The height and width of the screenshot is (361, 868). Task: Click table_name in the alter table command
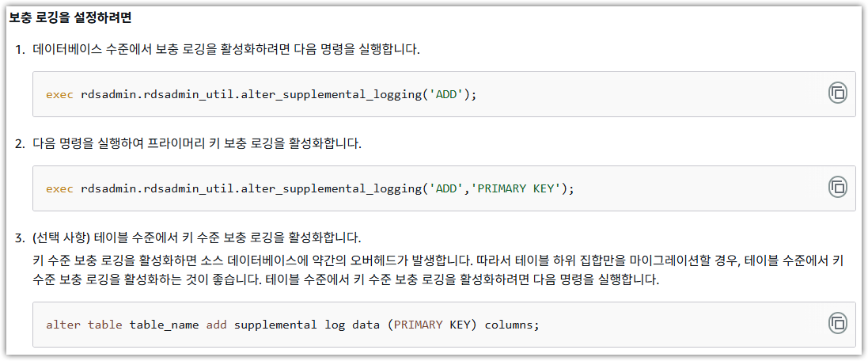click(164, 325)
